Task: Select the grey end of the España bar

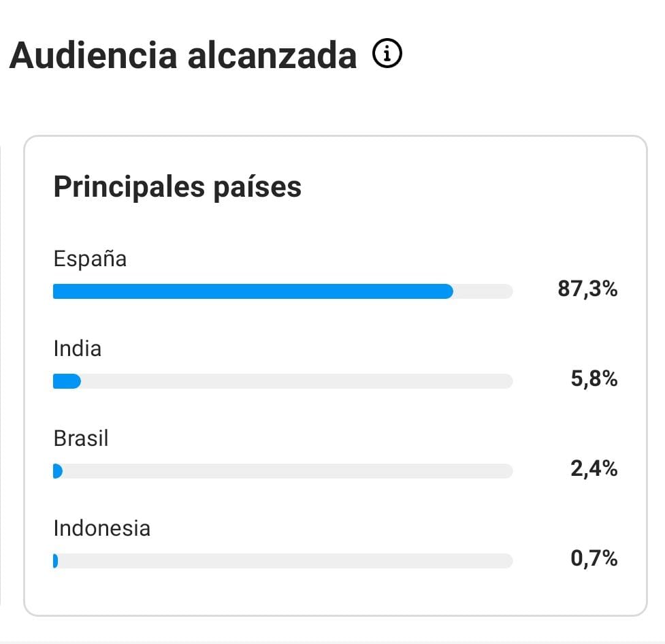Action: tap(483, 291)
